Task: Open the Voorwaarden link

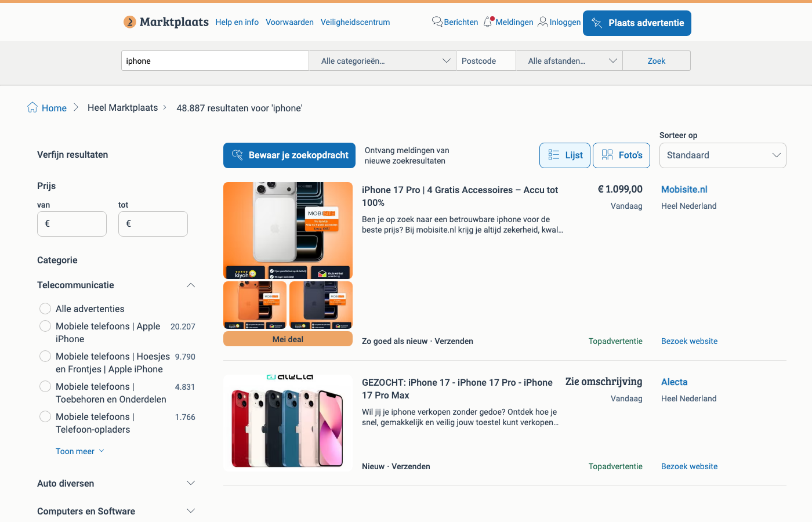Action: pyautogui.click(x=289, y=22)
